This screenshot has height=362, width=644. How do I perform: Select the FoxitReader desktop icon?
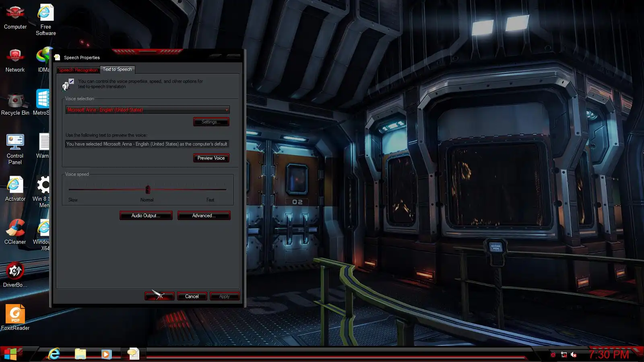coord(15,318)
